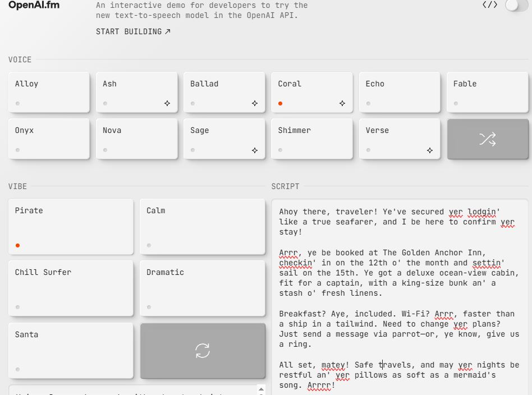Click the refresh vibes icon button
Image resolution: width=532 pixels, height=395 pixels.
point(203,351)
